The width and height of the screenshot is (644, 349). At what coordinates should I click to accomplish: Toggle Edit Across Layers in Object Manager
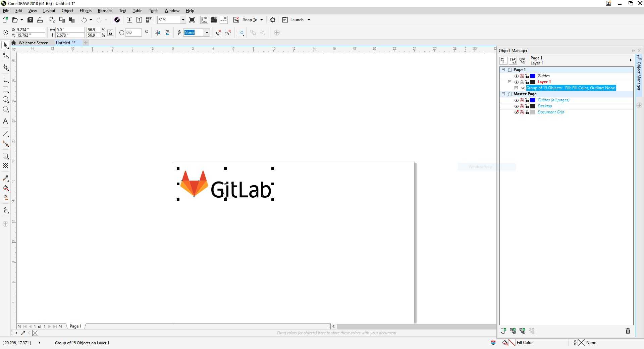513,61
